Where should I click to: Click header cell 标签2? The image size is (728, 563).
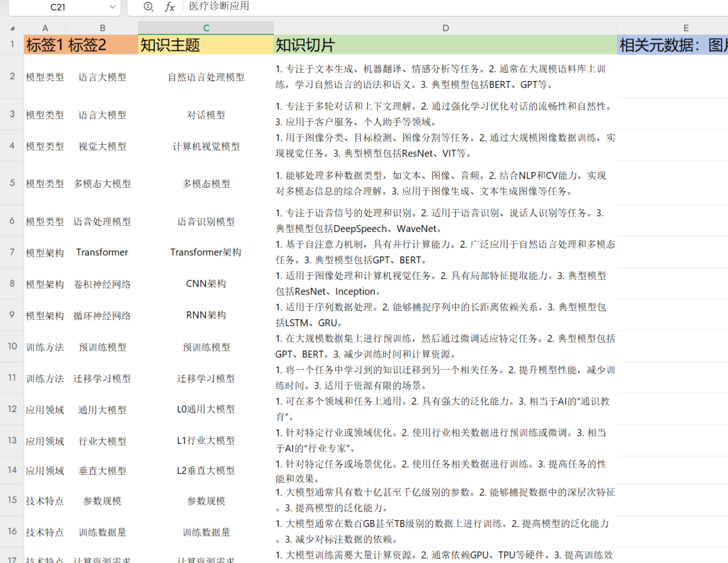[102, 44]
